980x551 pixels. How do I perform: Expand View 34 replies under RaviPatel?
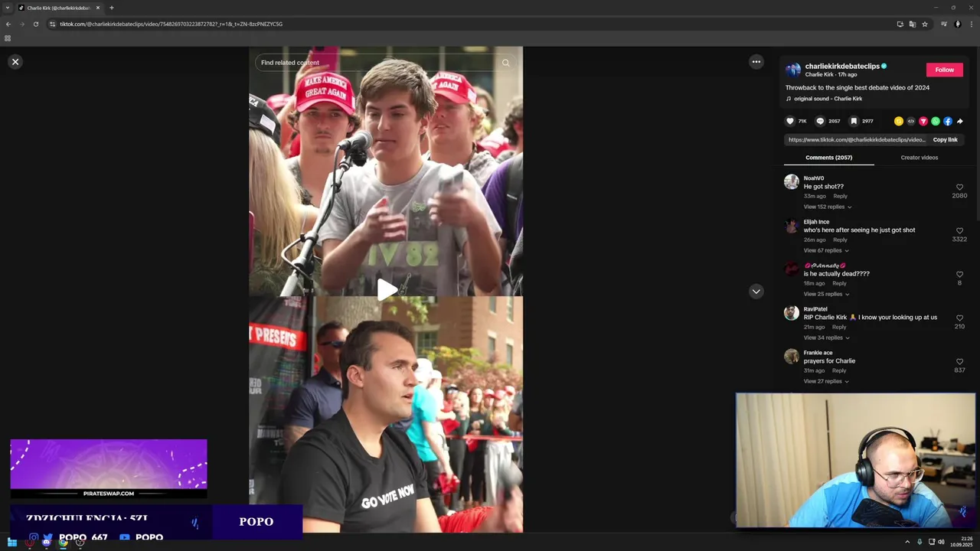826,337
